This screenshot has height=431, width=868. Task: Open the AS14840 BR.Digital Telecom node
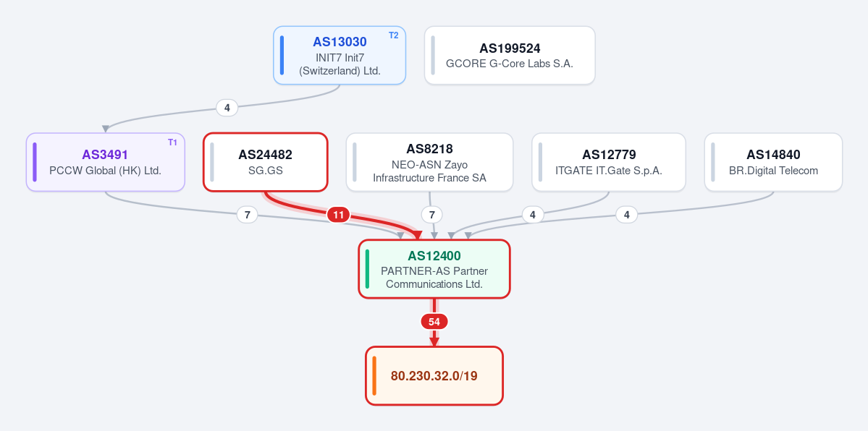[773, 162]
